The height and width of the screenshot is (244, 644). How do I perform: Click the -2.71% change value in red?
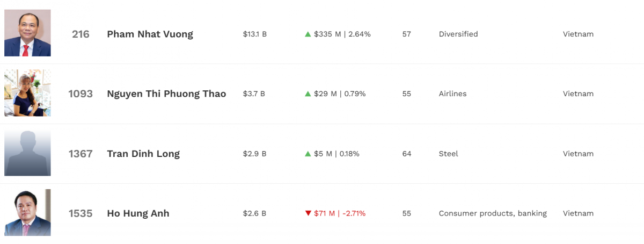coord(354,213)
